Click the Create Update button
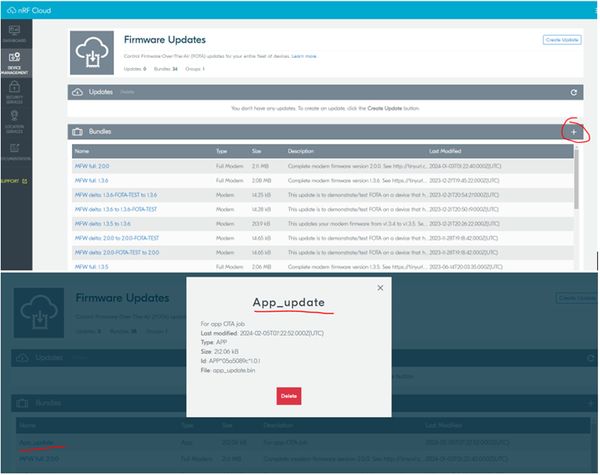 click(x=562, y=39)
